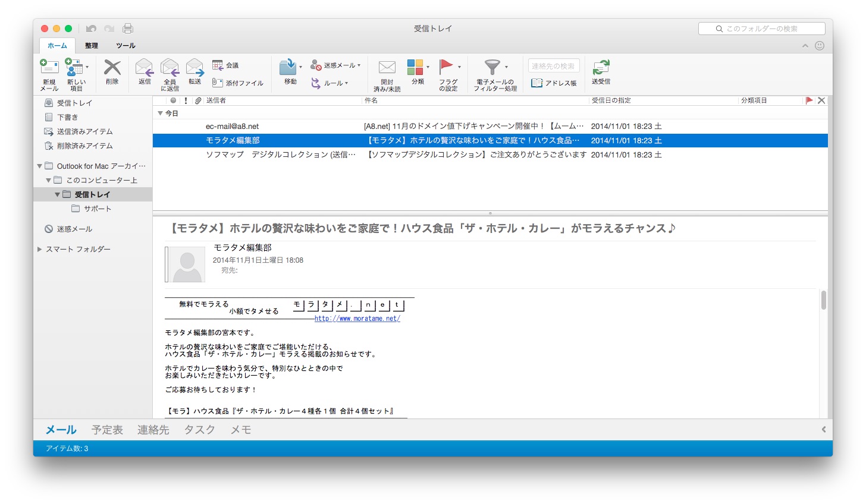Select the モラタメ編集部 message row
The width and height of the screenshot is (866, 504).
pyautogui.click(x=490, y=140)
